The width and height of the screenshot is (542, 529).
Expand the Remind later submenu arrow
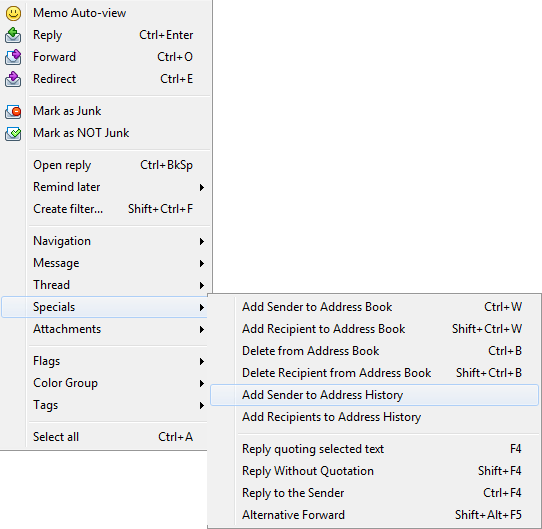[202, 187]
